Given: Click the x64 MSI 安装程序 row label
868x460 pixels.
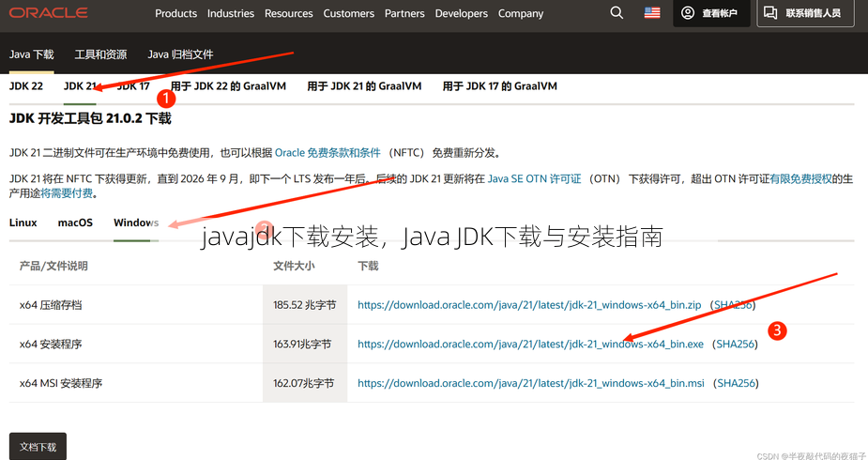Looking at the screenshot, I should (61, 383).
